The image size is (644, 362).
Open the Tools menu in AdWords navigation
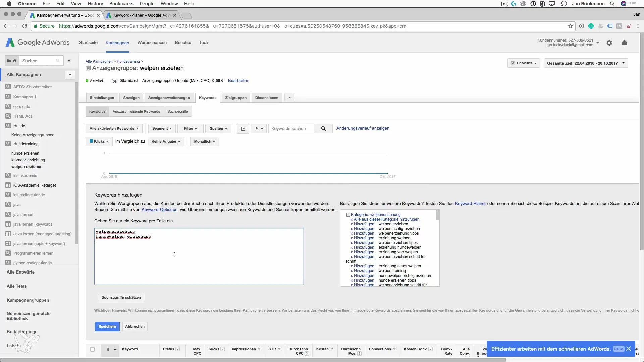(x=204, y=43)
